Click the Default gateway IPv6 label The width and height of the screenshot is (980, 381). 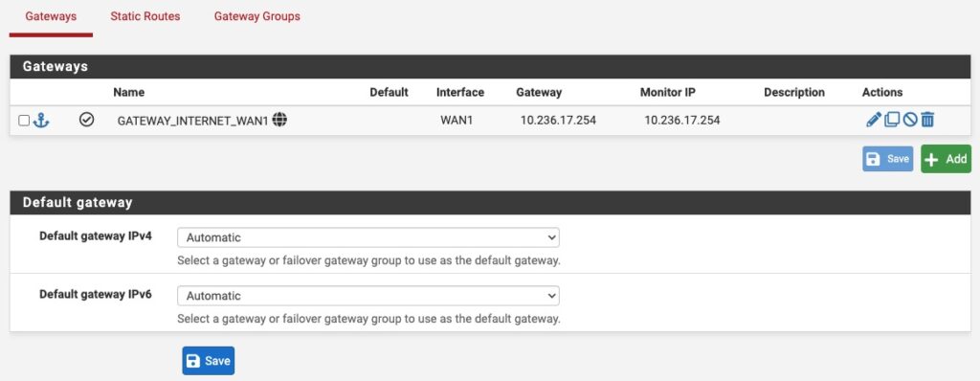coord(96,294)
